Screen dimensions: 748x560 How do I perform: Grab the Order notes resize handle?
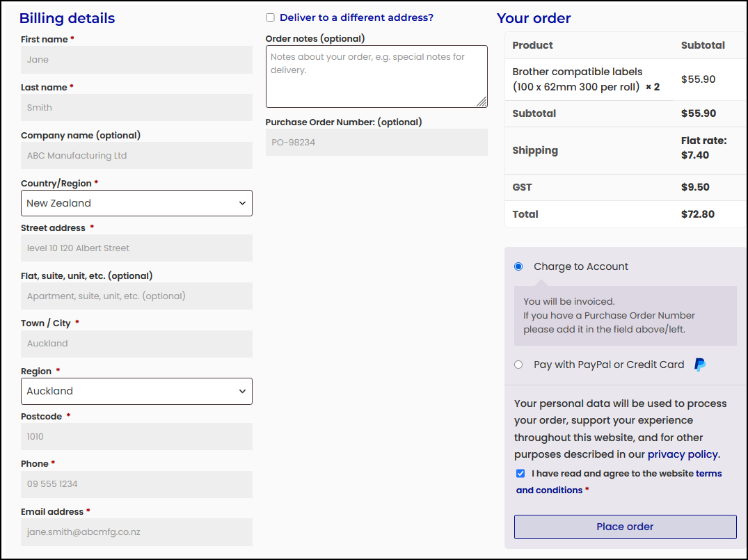coord(482,102)
